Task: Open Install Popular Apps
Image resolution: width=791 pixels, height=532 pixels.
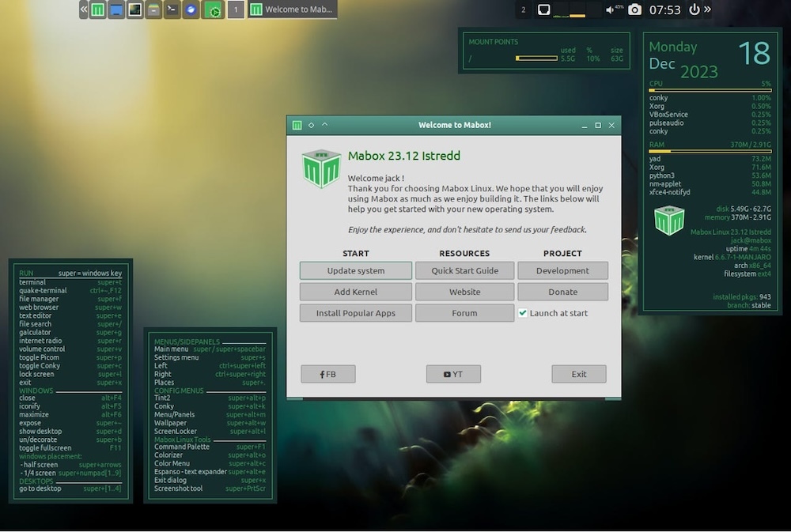Action: pos(356,313)
